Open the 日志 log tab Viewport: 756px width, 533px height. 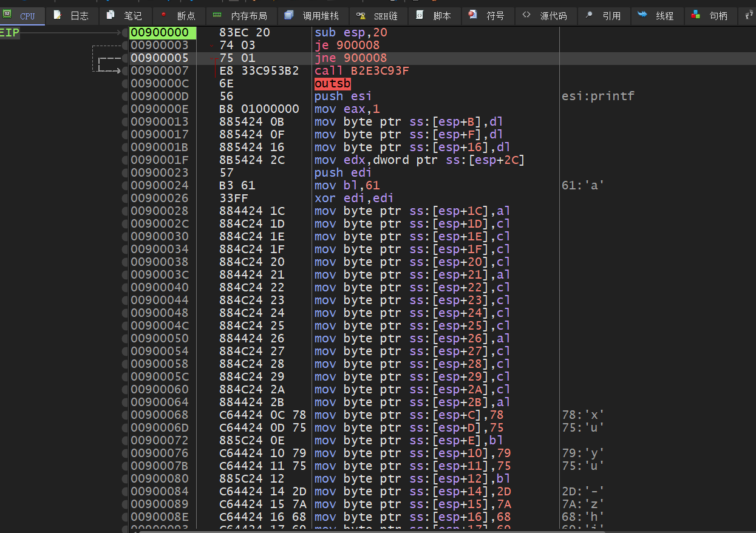click(x=72, y=16)
